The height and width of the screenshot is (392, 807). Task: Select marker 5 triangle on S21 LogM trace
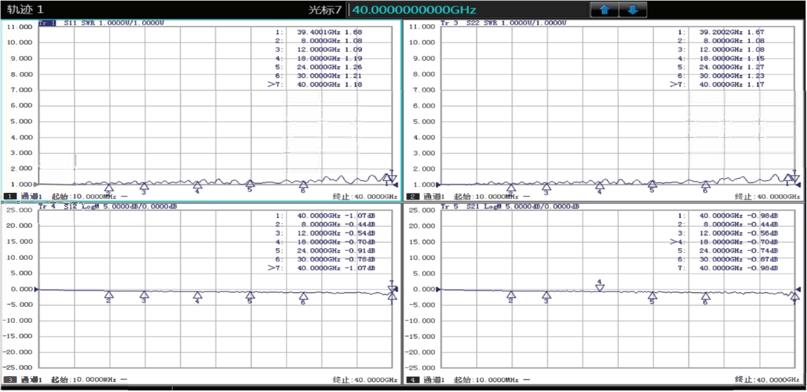[652, 296]
